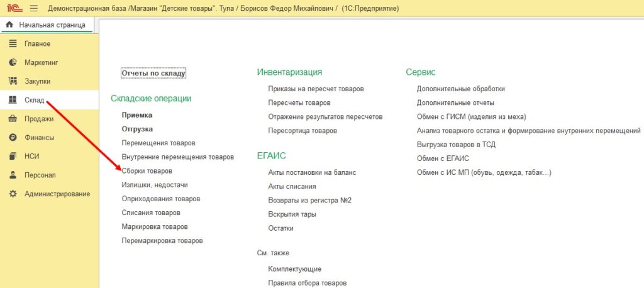
Task: Open Отчеты по складу
Action: [x=153, y=73]
